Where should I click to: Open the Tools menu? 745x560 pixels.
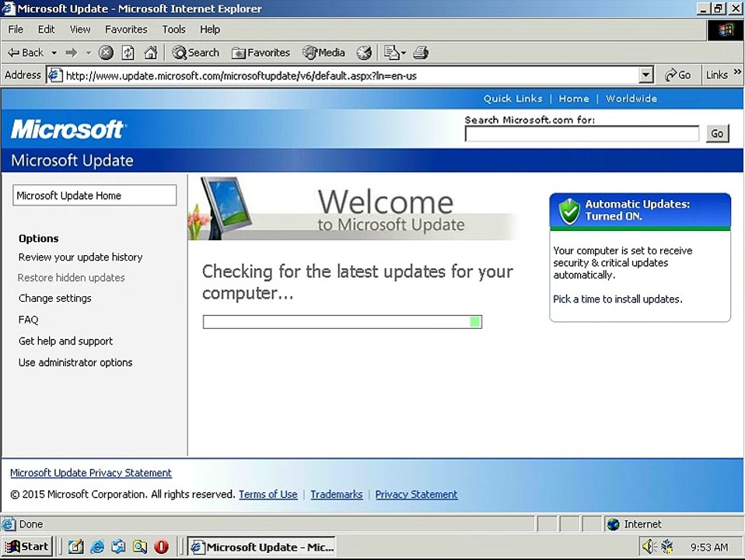point(174,30)
